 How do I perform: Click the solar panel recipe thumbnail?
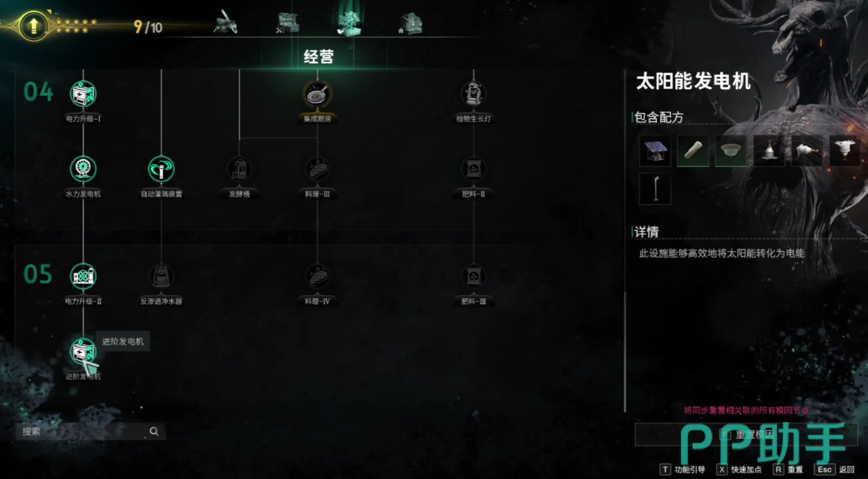point(655,150)
